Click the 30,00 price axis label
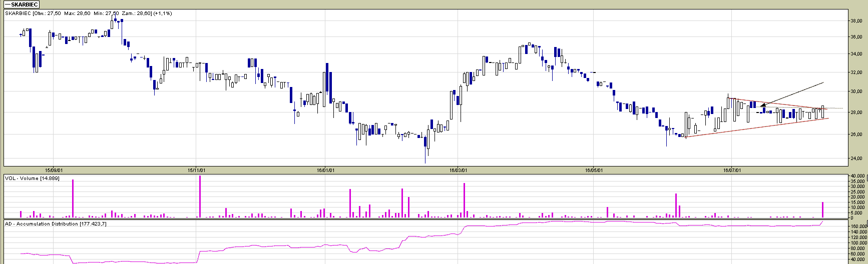The width and height of the screenshot is (868, 264). click(855, 91)
